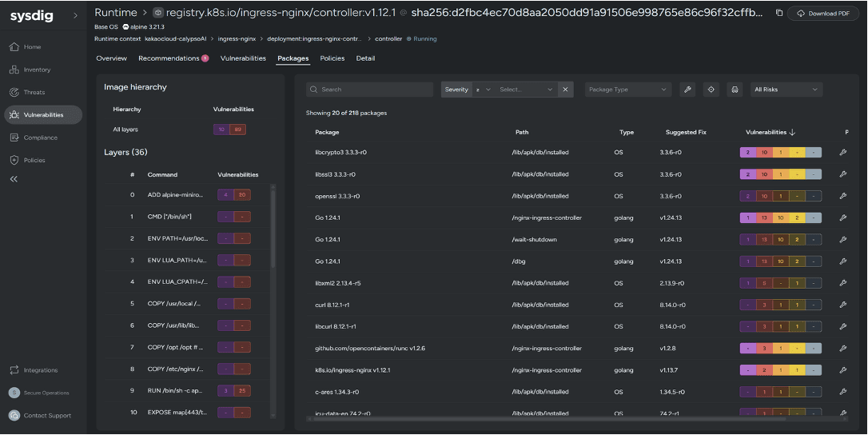Select All layers in Image hierarchy

tap(125, 130)
